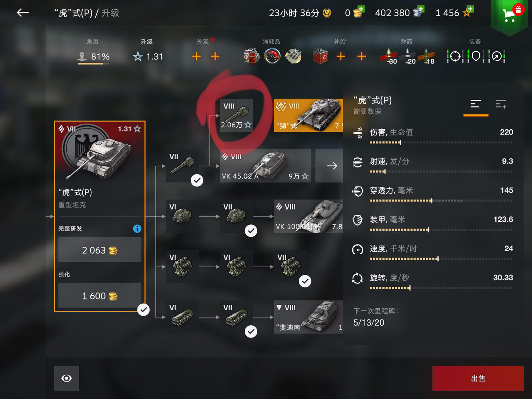Open the info icon beside 完整研发
532x399 pixels.
137,229
